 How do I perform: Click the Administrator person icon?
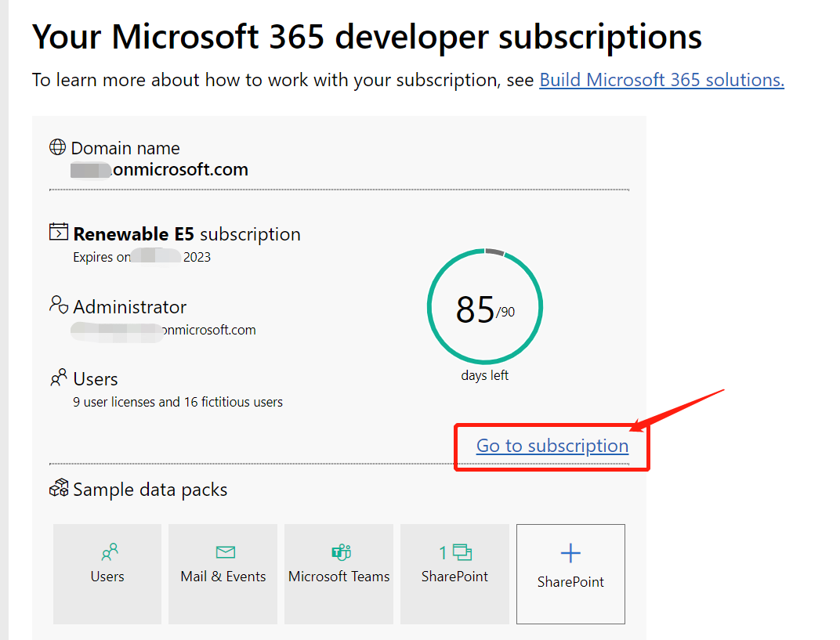coord(58,306)
